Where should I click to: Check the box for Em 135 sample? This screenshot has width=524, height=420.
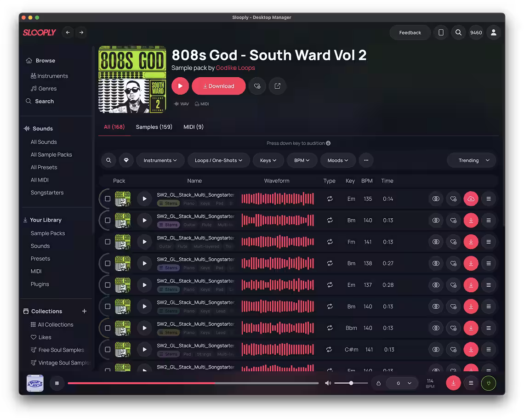tap(108, 199)
